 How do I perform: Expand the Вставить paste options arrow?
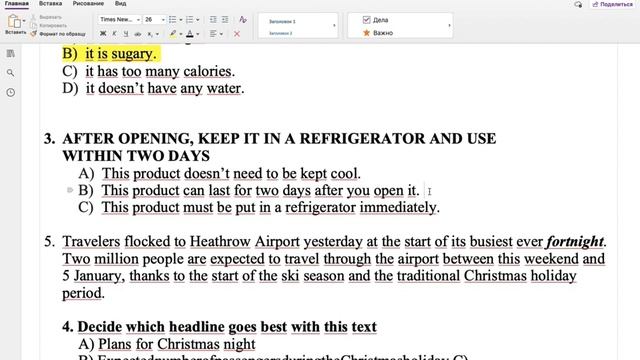pos(24,21)
